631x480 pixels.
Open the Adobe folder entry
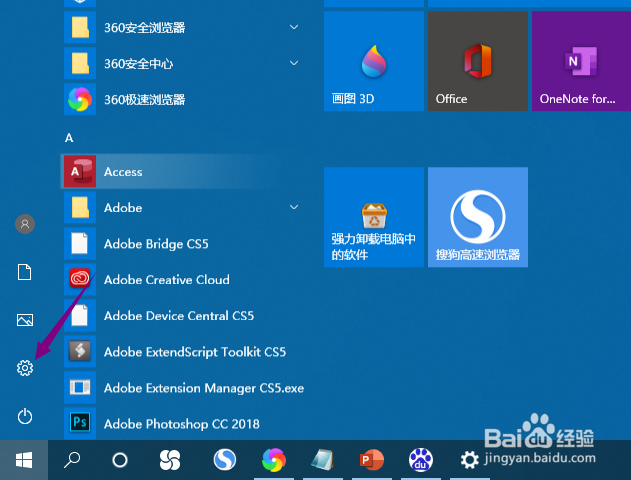tap(184, 207)
